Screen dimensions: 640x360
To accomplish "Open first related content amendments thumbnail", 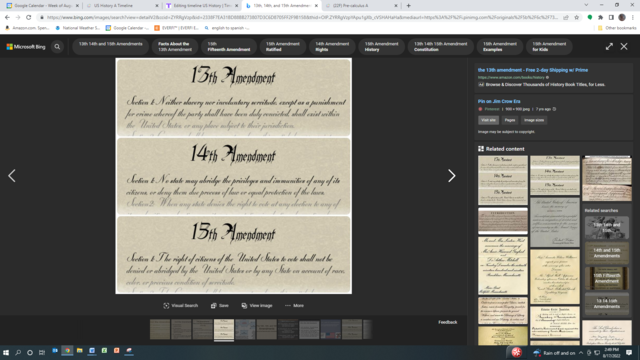I will [503, 180].
